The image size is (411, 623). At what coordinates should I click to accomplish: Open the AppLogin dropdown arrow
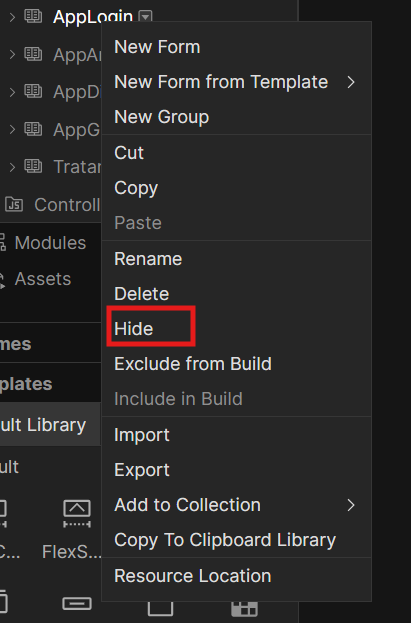click(145, 17)
